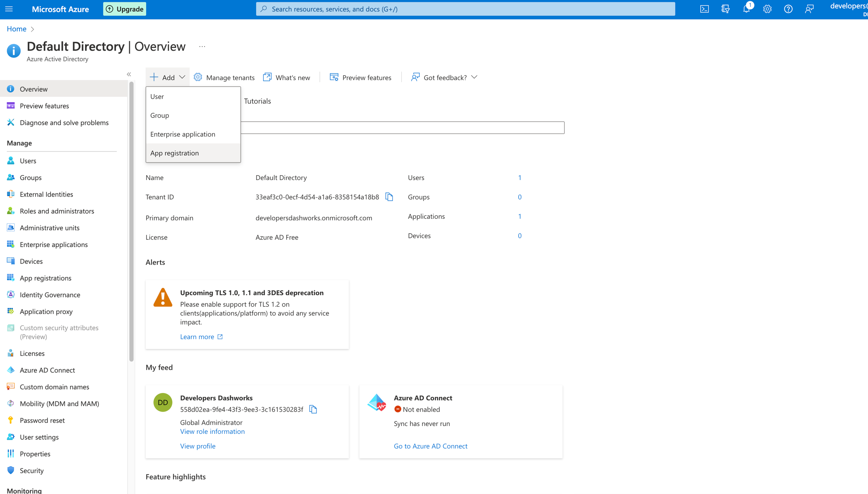Click the Upgrade button
Screen dimensions: 868x494
(x=125, y=9)
